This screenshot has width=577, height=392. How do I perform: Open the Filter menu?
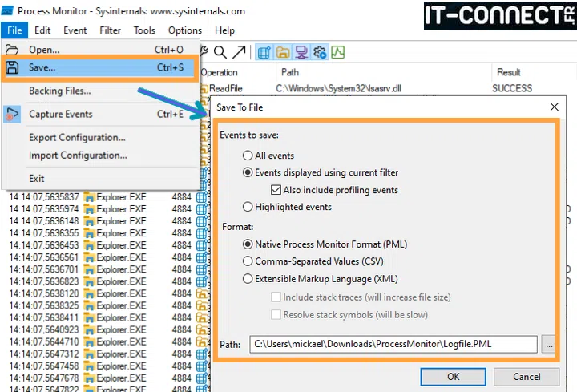pos(110,30)
